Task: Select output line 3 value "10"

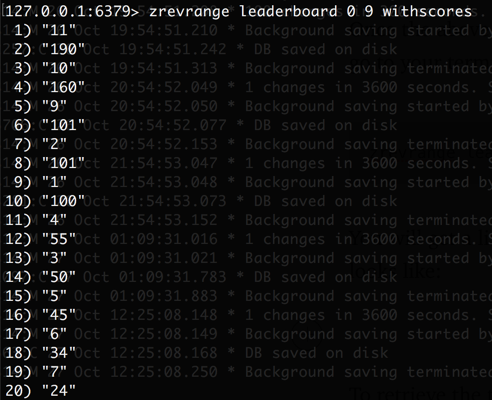Action: point(59,69)
